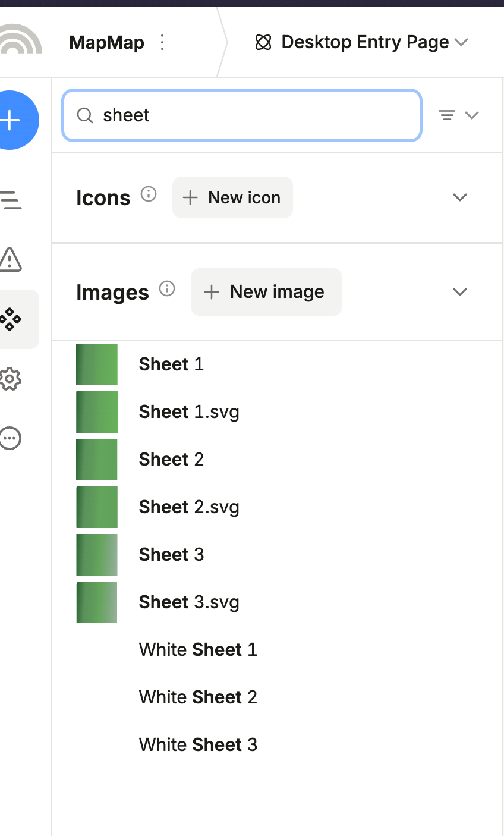The height and width of the screenshot is (836, 504).
Task: Click the info icon next to Icons
Action: click(x=149, y=194)
